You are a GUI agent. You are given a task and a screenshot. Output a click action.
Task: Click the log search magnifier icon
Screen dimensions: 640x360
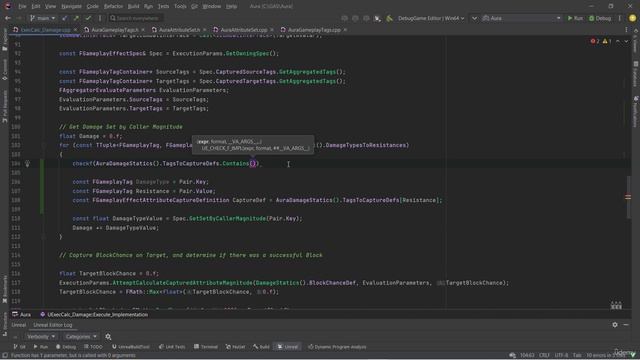(x=108, y=337)
